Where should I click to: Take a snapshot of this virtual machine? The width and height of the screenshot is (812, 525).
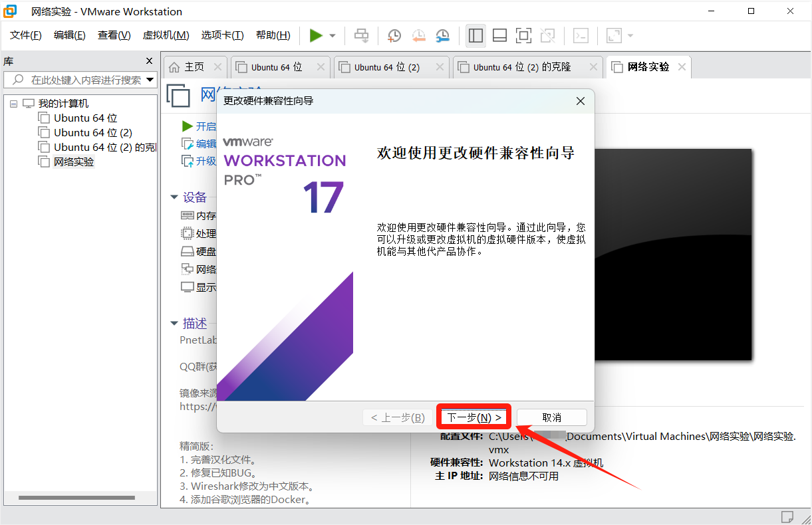coord(394,35)
